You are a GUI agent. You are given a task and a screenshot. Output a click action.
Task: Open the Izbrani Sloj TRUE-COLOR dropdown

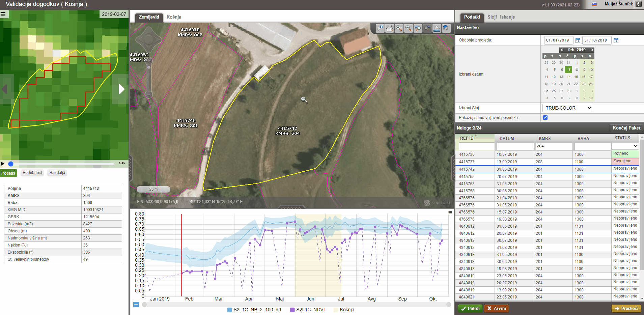point(567,108)
